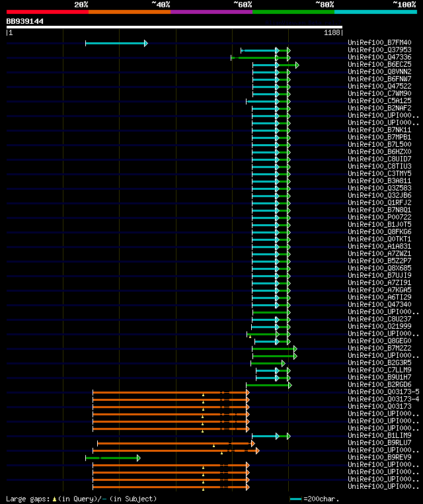Select the UniRef100_Q0TKT1 label

click(x=379, y=239)
